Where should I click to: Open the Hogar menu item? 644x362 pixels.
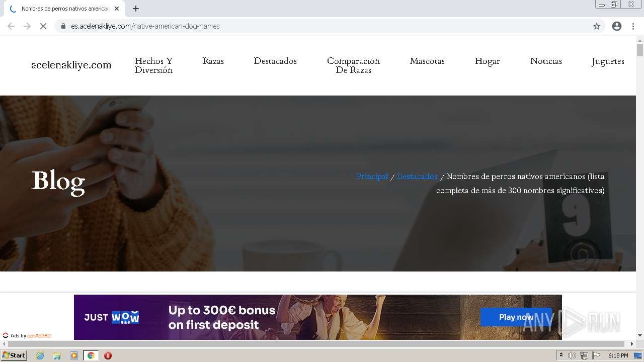(x=488, y=61)
